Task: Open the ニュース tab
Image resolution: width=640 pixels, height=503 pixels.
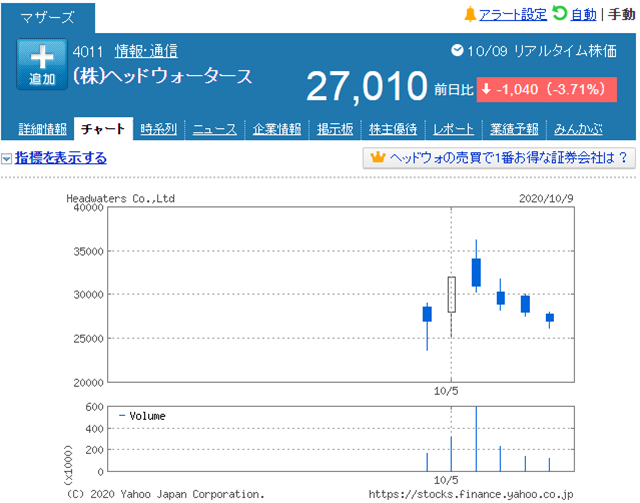Action: click(215, 129)
